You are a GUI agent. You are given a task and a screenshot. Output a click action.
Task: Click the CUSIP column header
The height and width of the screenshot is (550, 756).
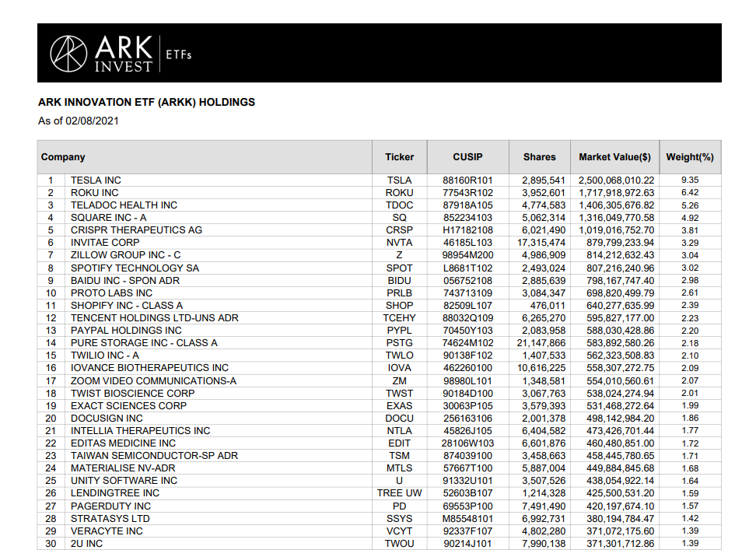coord(467,157)
